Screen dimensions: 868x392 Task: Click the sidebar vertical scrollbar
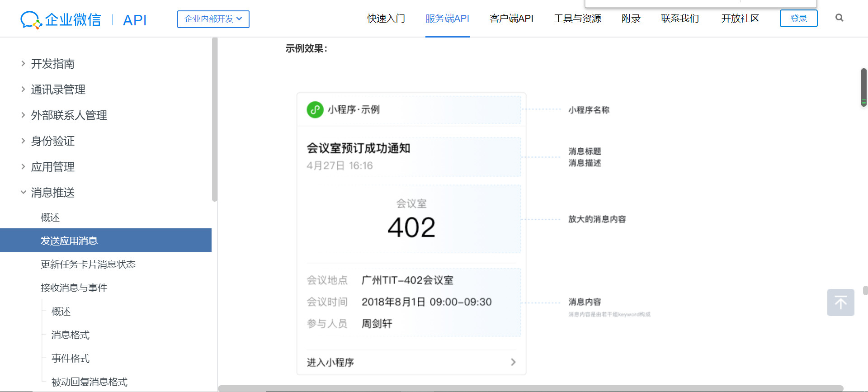(215, 119)
